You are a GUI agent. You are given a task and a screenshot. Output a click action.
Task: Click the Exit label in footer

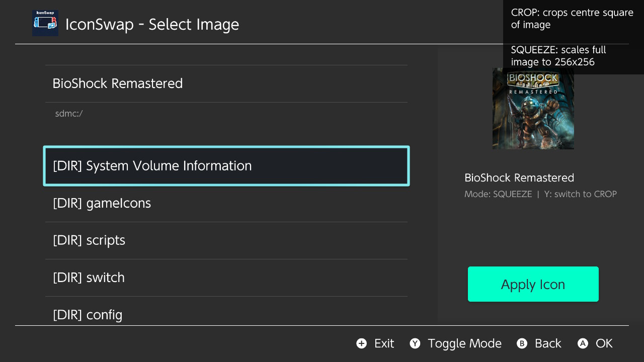(x=384, y=343)
